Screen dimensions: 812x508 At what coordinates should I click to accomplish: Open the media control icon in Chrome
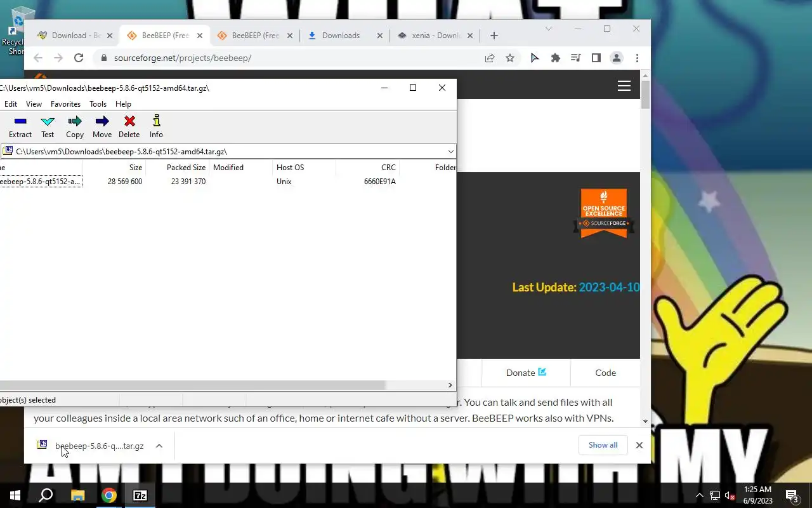pos(576,58)
